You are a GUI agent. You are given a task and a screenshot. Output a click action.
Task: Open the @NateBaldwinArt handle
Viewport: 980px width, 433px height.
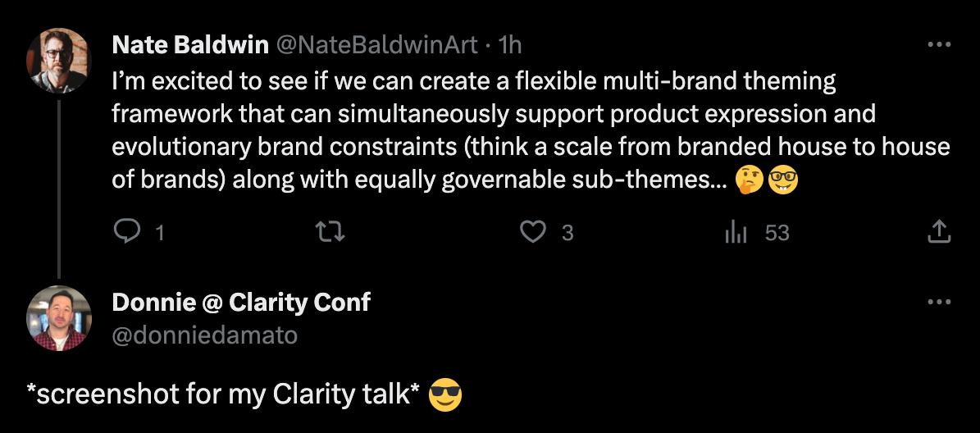tap(377, 44)
